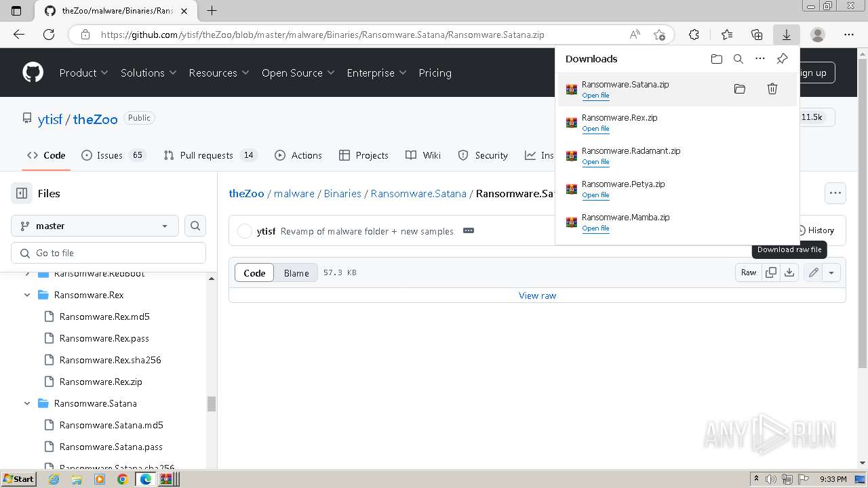Switch to Blame view
The width and height of the screenshot is (868, 488).
(296, 272)
